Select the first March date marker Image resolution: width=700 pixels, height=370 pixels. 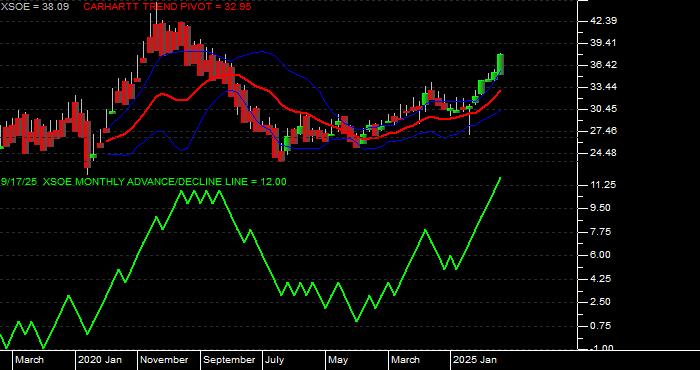coord(29,360)
